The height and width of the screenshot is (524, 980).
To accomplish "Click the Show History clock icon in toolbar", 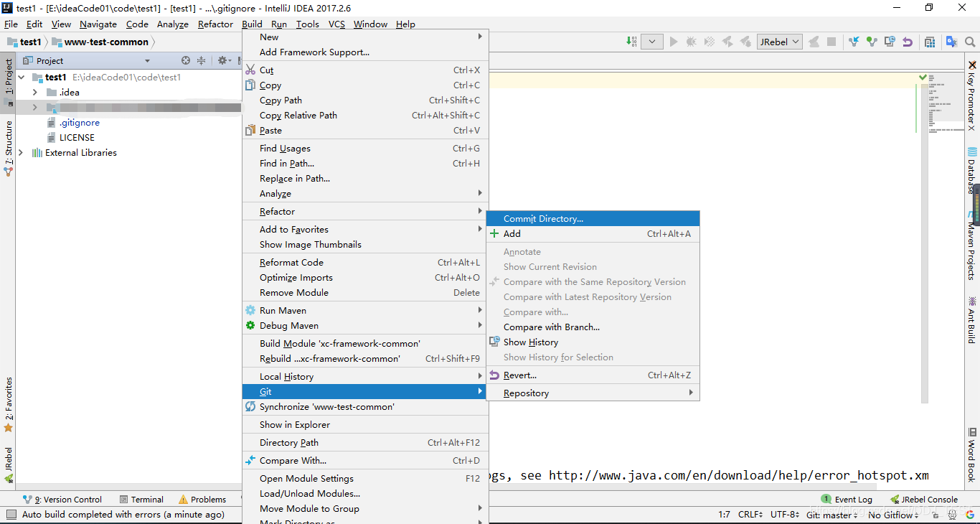I will [x=890, y=42].
